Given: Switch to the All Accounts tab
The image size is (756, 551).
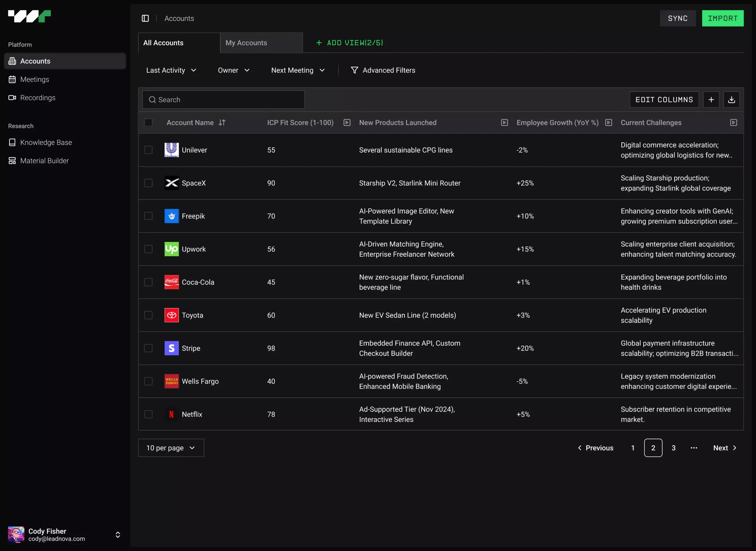Looking at the screenshot, I should tap(179, 43).
